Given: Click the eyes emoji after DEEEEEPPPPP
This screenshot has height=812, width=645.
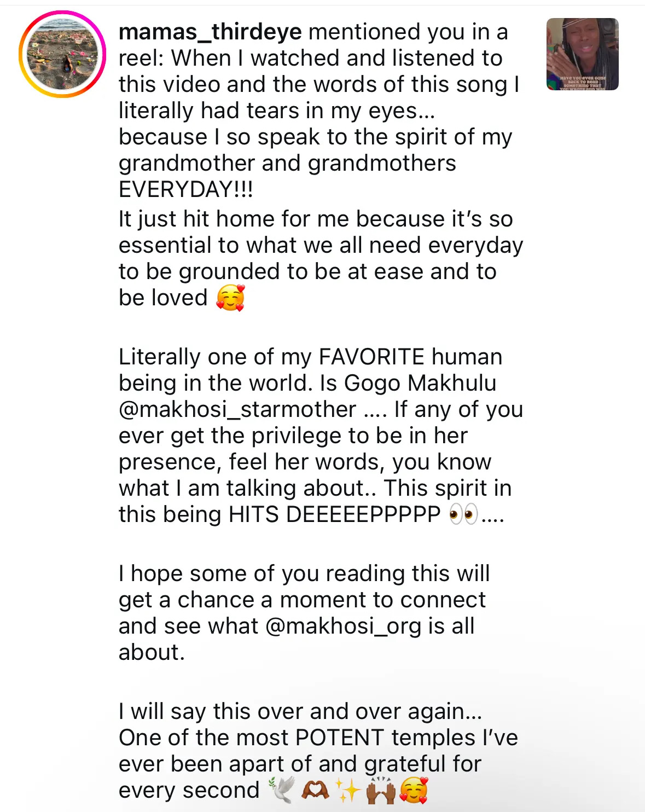Looking at the screenshot, I should tap(463, 514).
